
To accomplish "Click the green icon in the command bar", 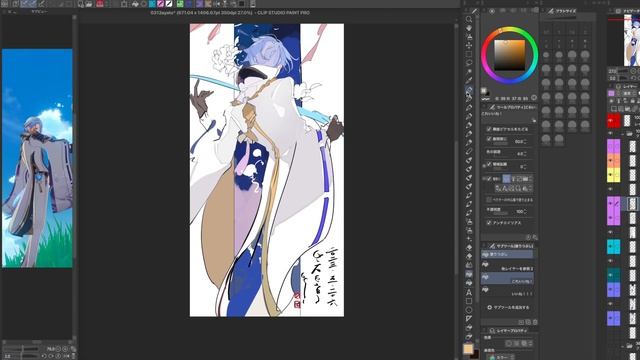I will pos(180,4).
